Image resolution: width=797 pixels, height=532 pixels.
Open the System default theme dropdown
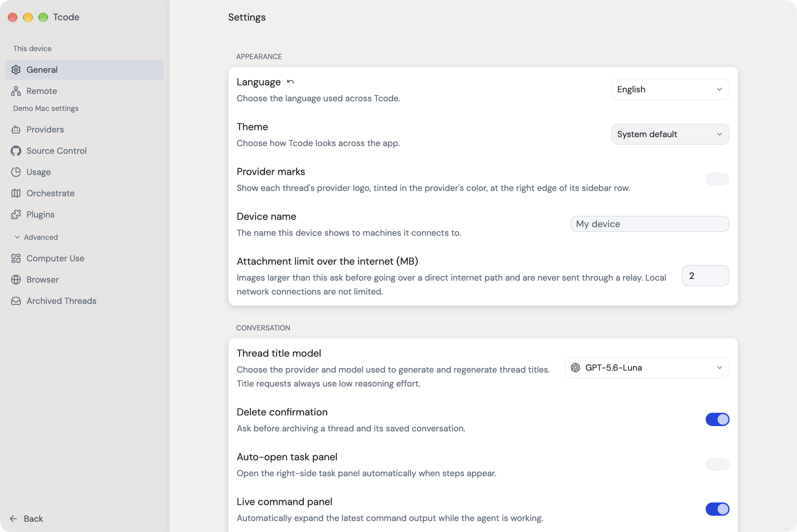670,134
